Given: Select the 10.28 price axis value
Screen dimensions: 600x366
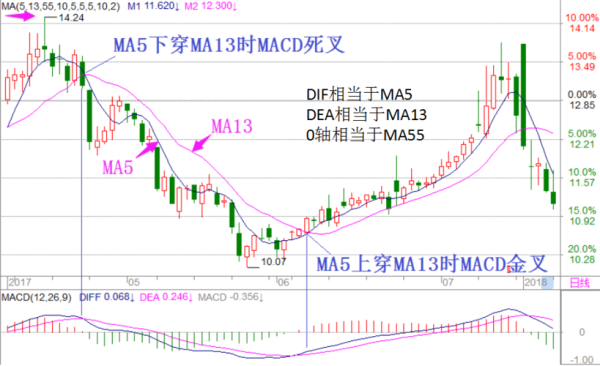Looking at the screenshot, I should point(582,260).
